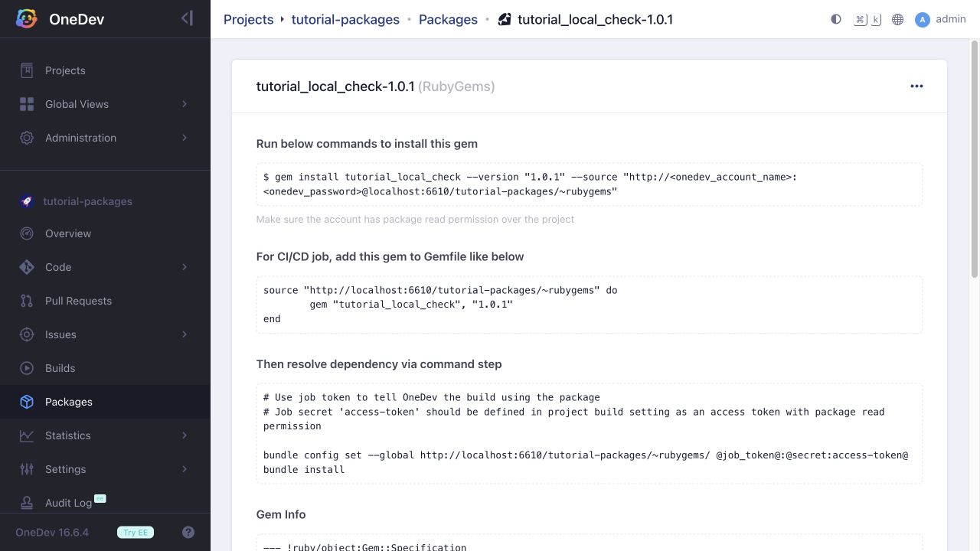
Task: Click the Global Views grid icon
Action: pyautogui.click(x=27, y=104)
